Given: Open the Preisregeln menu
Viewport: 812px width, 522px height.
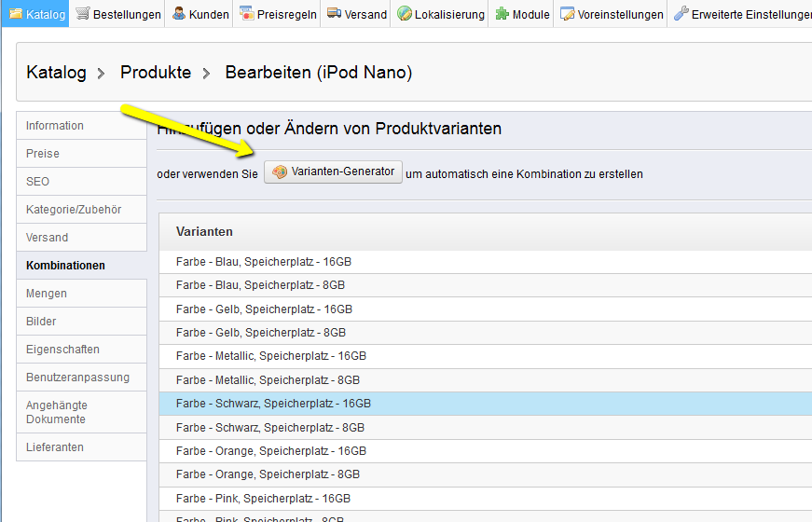Looking at the screenshot, I should pyautogui.click(x=278, y=13).
